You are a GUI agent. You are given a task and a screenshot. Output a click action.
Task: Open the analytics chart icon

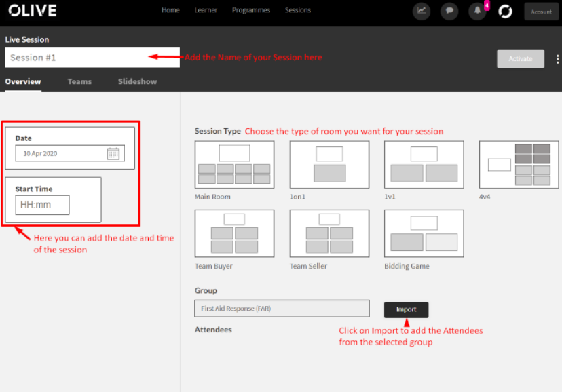pos(421,12)
